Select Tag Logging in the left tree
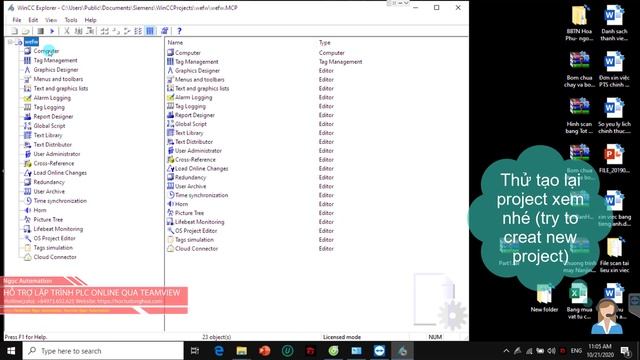The width and height of the screenshot is (640, 360). click(49, 107)
